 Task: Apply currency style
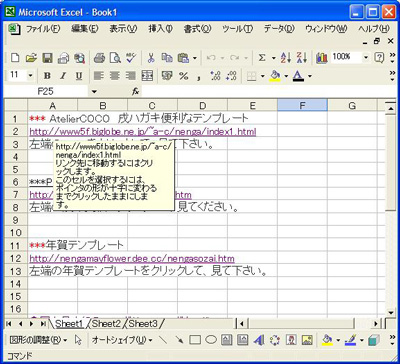pos(167,76)
